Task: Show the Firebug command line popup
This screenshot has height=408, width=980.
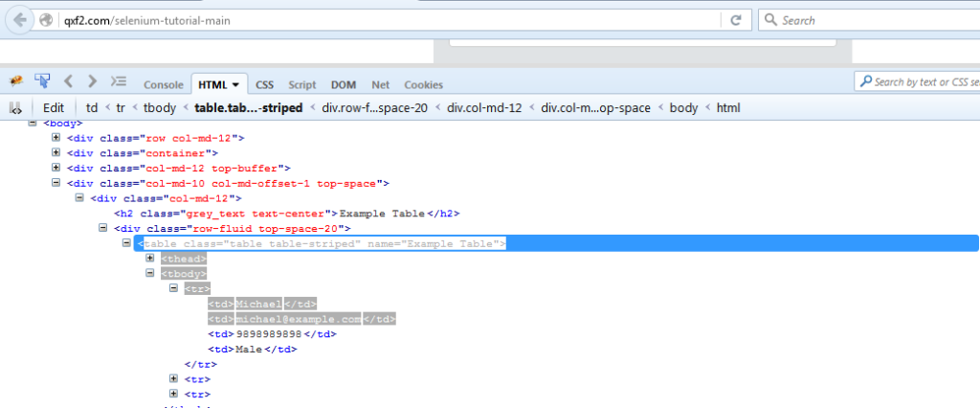Action: (119, 82)
